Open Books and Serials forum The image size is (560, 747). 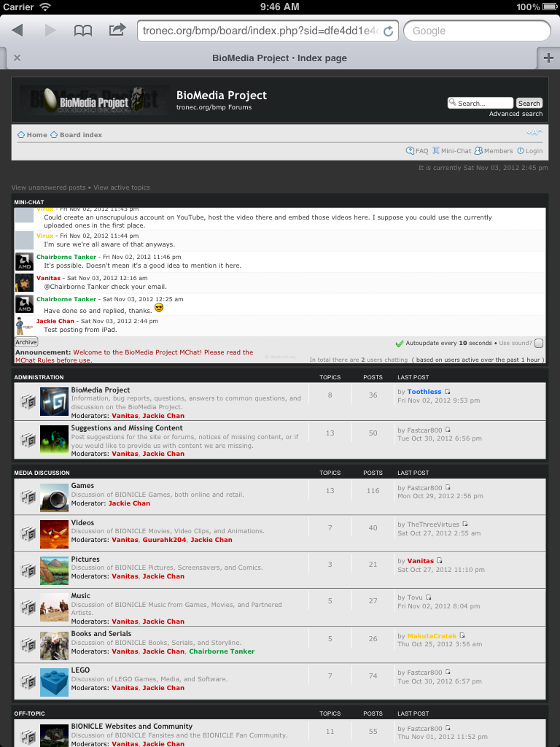point(101,634)
